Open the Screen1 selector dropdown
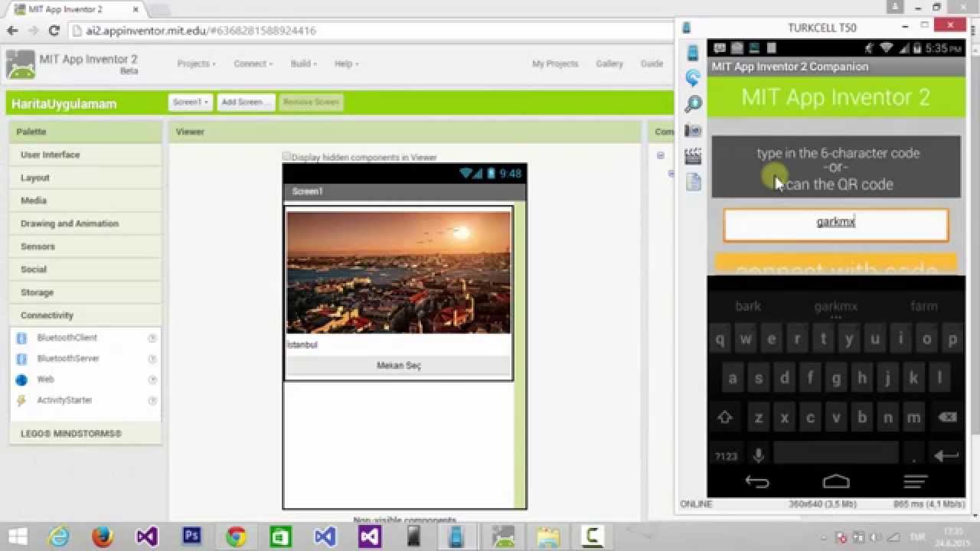 point(191,103)
